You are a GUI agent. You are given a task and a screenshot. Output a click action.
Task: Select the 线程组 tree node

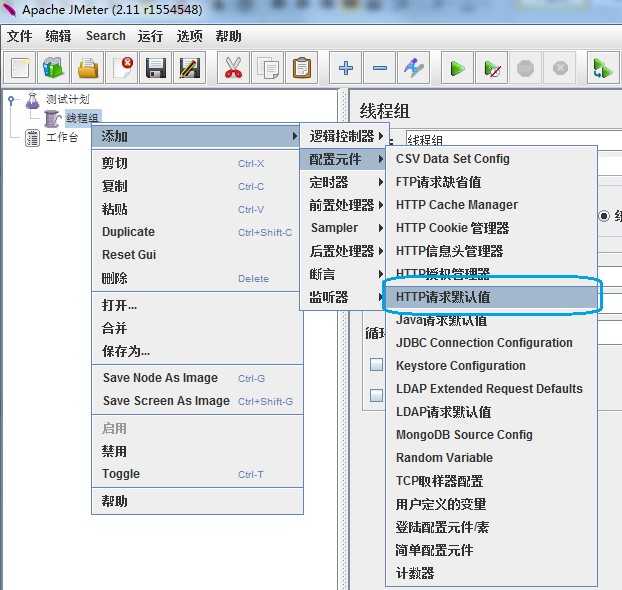click(83, 118)
